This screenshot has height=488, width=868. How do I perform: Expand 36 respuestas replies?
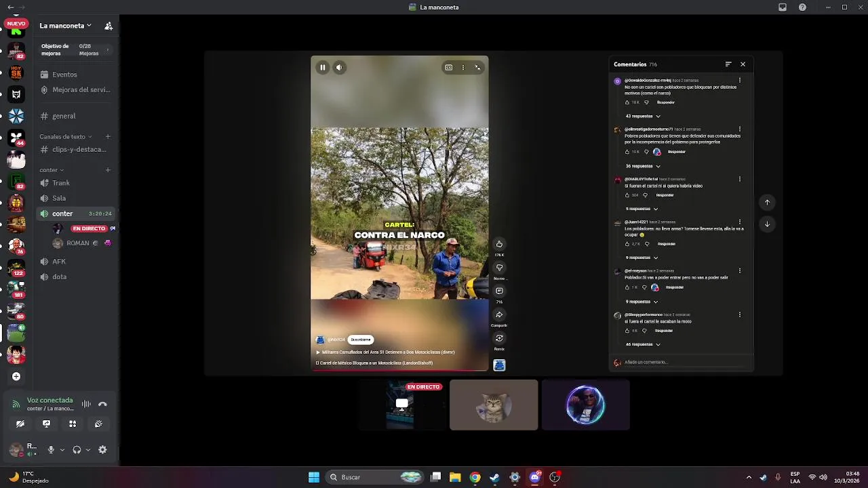(x=642, y=166)
